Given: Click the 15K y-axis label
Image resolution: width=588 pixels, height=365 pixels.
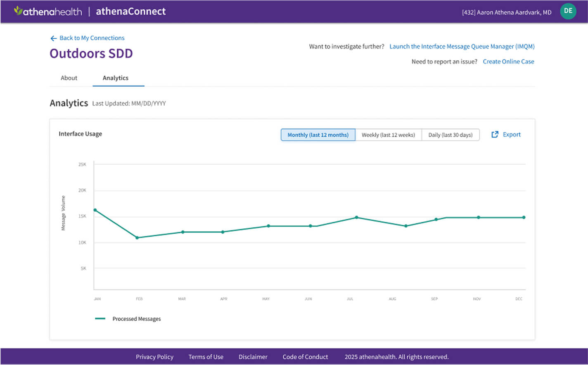Looking at the screenshot, I should pos(83,216).
